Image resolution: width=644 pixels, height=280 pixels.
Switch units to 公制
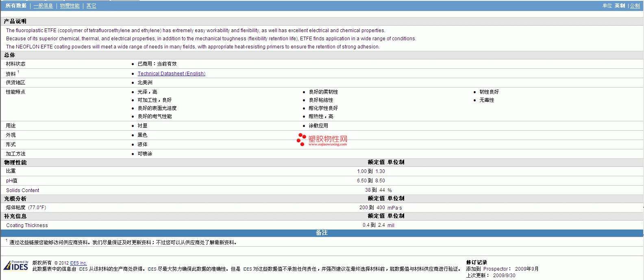point(635,6)
